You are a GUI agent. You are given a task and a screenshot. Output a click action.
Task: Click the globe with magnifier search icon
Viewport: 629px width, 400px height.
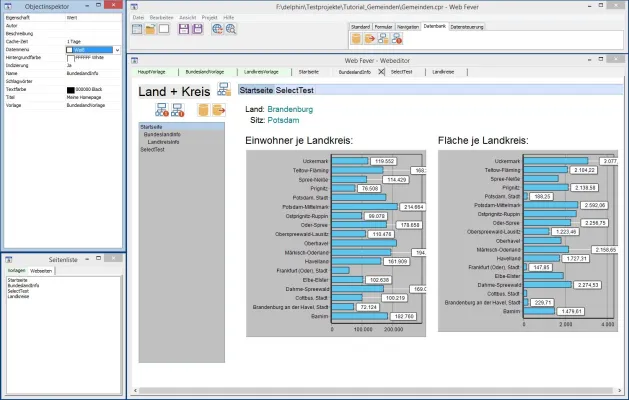tap(231, 30)
